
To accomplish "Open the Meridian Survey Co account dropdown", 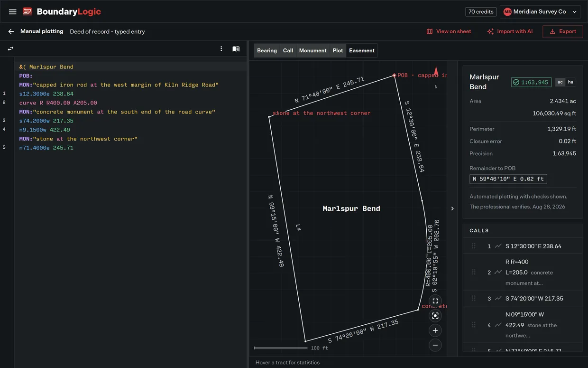I will coord(541,12).
